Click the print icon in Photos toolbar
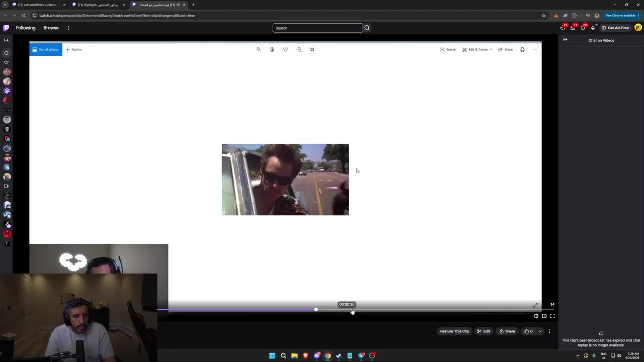 pyautogui.click(x=522, y=49)
